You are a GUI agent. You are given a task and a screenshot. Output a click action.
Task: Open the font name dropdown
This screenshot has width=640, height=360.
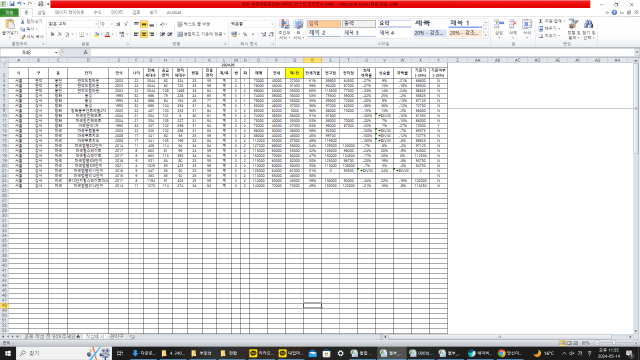[96, 24]
